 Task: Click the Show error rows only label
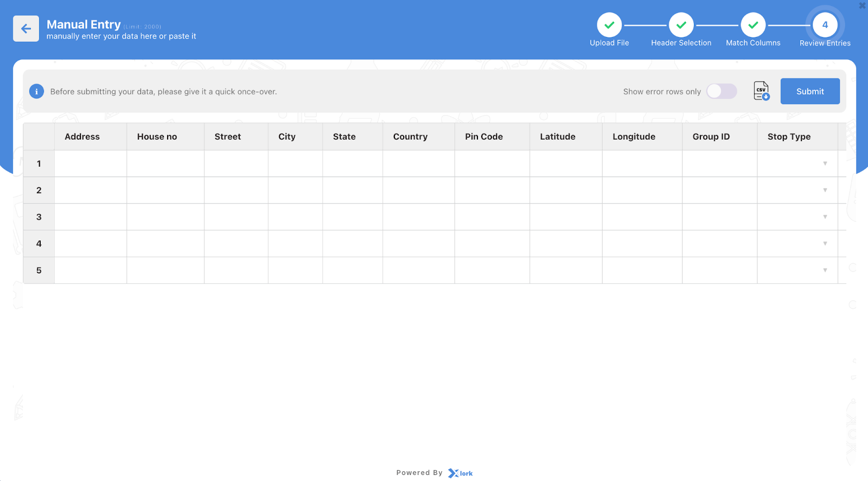(x=662, y=92)
